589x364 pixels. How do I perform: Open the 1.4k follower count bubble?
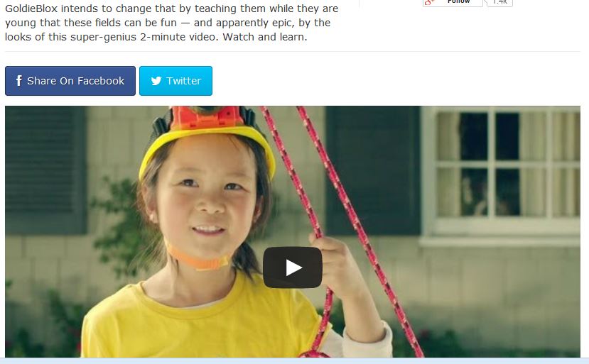(x=500, y=3)
